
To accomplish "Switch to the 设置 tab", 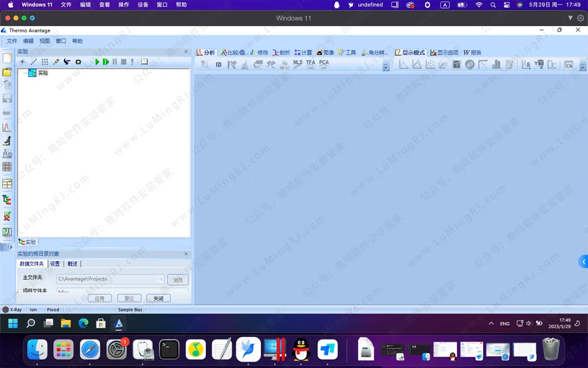I will [x=55, y=264].
